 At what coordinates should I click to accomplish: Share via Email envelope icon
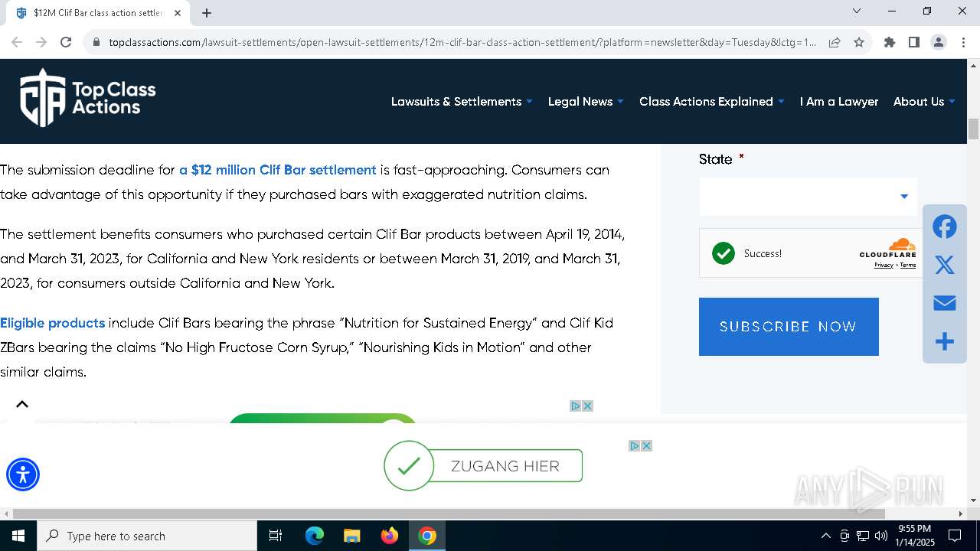[945, 303]
